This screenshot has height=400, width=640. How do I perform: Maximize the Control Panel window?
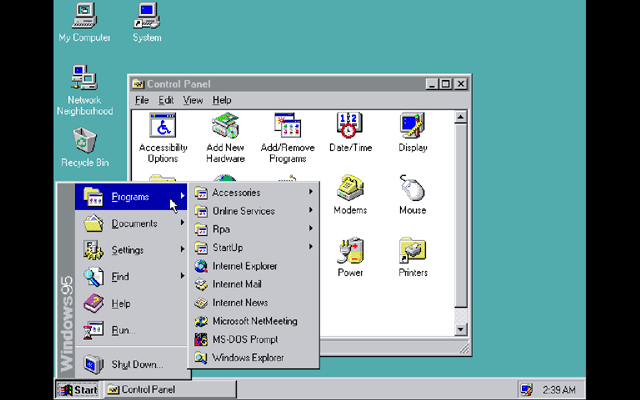click(446, 84)
